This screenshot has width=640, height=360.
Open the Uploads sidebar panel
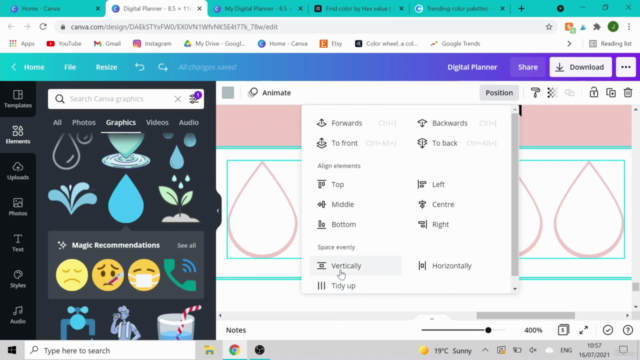18,171
